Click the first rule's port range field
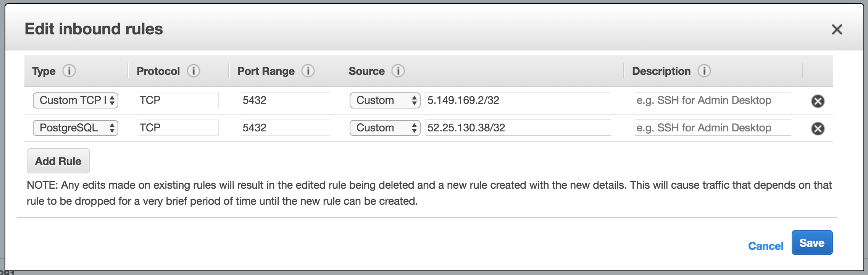Image resolution: width=868 pixels, height=275 pixels. (x=285, y=100)
